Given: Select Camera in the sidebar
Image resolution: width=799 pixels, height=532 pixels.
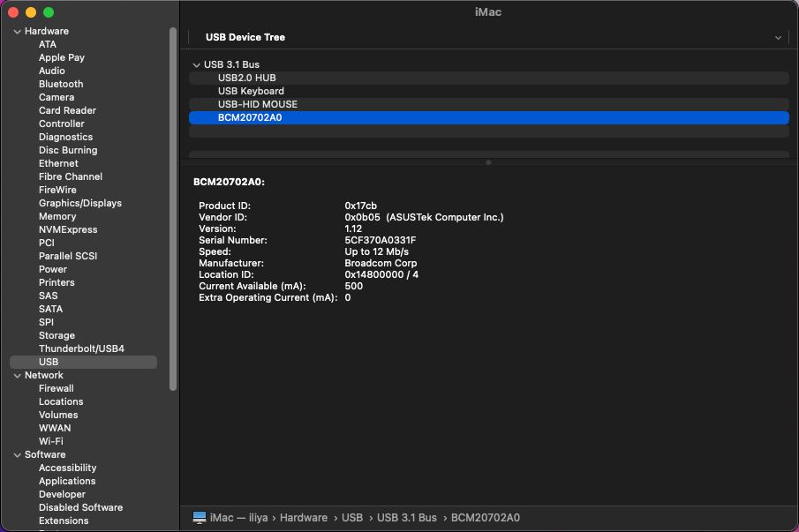Looking at the screenshot, I should (57, 97).
